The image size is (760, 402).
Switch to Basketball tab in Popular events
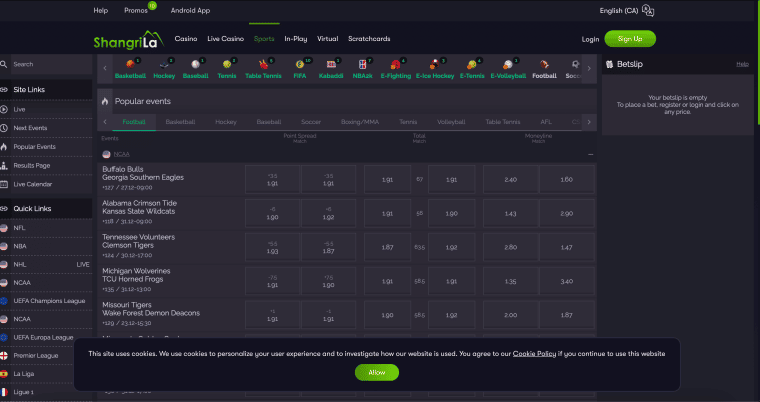click(x=180, y=122)
